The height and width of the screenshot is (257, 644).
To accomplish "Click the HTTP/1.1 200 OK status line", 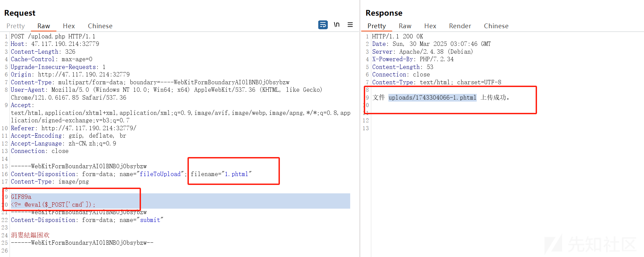I will pos(397,36).
